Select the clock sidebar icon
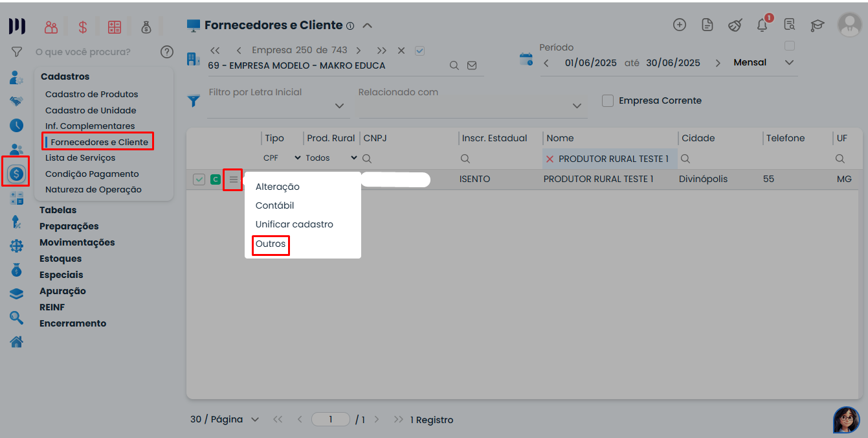This screenshot has width=868, height=438. (16, 125)
